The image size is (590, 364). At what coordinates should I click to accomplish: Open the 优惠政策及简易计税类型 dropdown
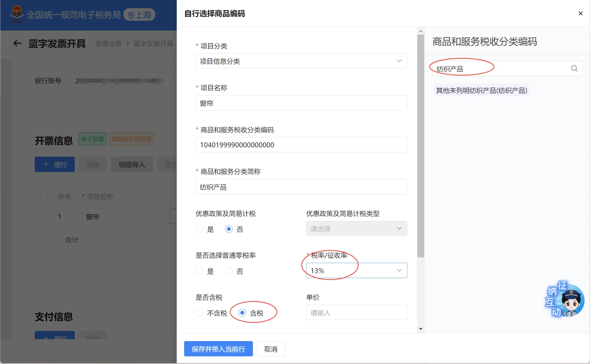click(x=399, y=229)
